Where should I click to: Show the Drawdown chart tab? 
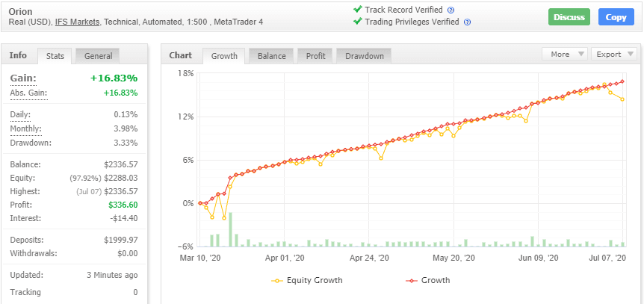click(364, 56)
